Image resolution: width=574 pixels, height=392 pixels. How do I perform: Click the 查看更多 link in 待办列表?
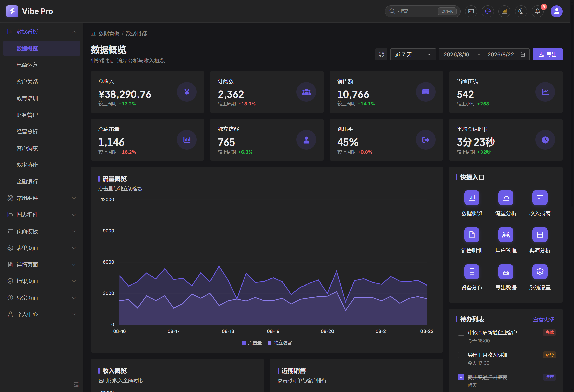[543, 319]
